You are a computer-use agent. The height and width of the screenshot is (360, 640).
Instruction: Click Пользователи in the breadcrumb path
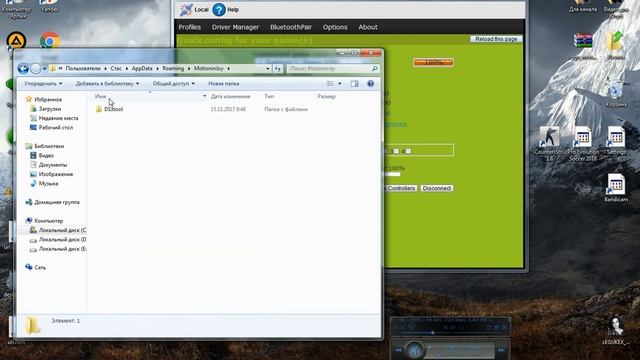pyautogui.click(x=83, y=69)
